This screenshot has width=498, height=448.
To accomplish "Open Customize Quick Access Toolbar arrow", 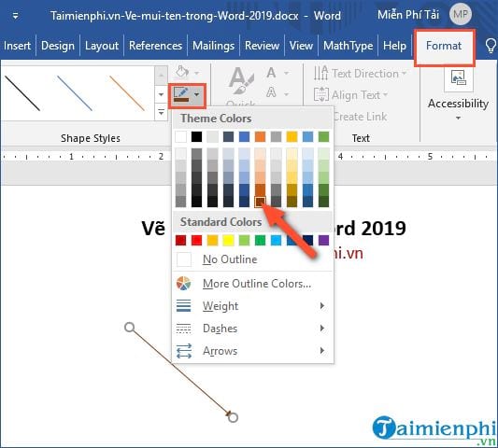I will [x=15, y=16].
